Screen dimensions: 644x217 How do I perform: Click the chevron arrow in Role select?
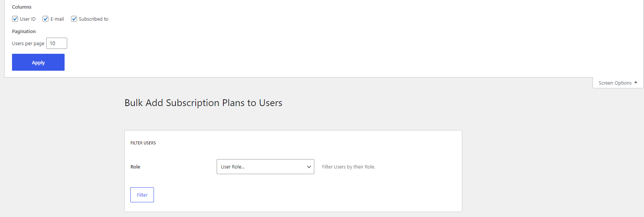(x=309, y=167)
